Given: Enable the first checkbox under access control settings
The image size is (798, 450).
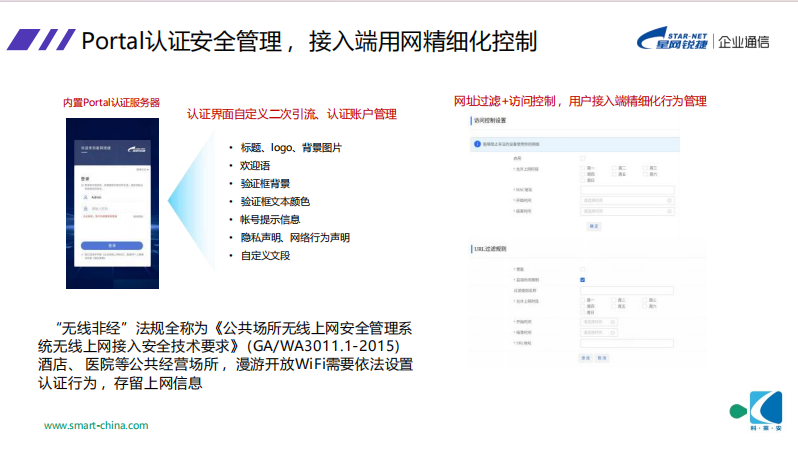Looking at the screenshot, I should [583, 158].
